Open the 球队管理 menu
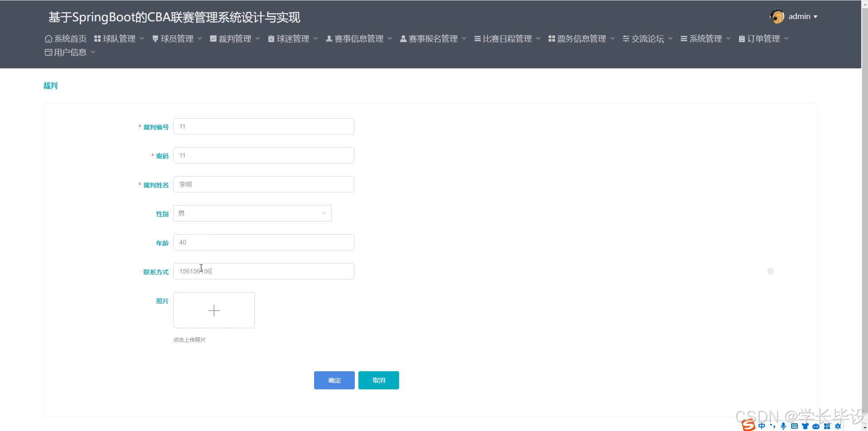This screenshot has height=431, width=868. pos(119,39)
